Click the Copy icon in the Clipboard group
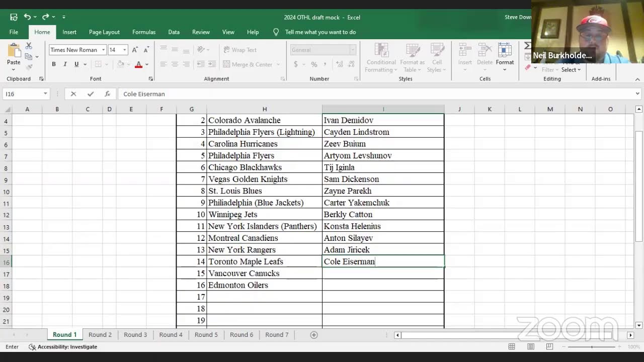This screenshot has height=362, width=644. [29, 56]
